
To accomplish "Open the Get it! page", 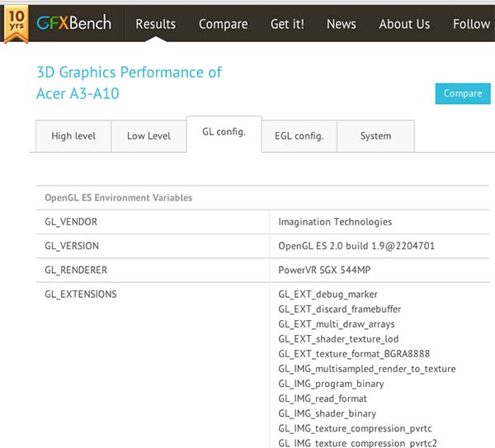I will click(287, 24).
